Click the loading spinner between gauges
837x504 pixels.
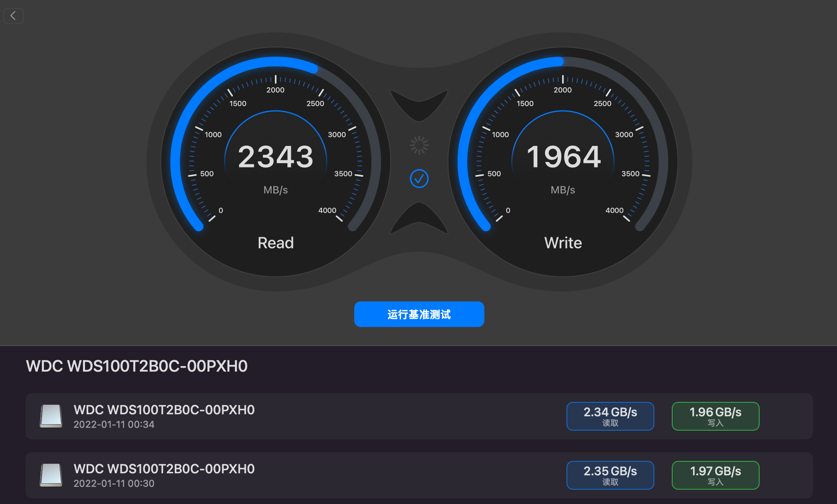[419, 145]
